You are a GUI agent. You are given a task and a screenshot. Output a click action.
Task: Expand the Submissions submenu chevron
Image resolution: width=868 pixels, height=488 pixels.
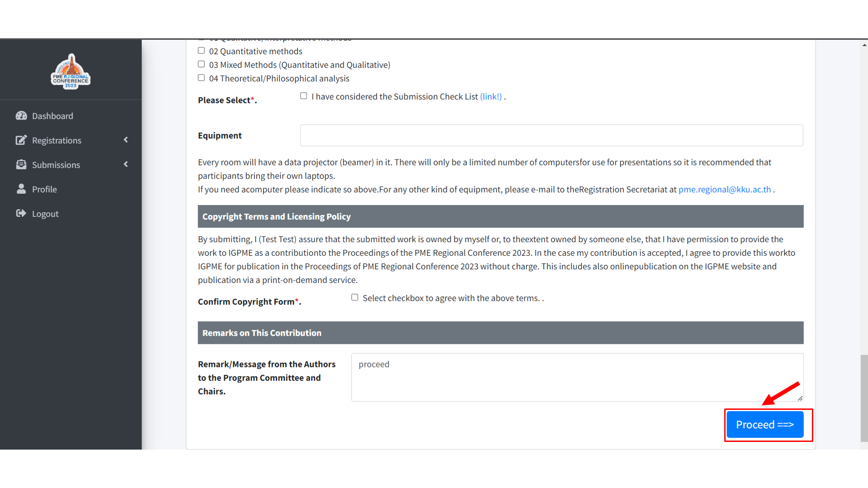click(x=126, y=164)
